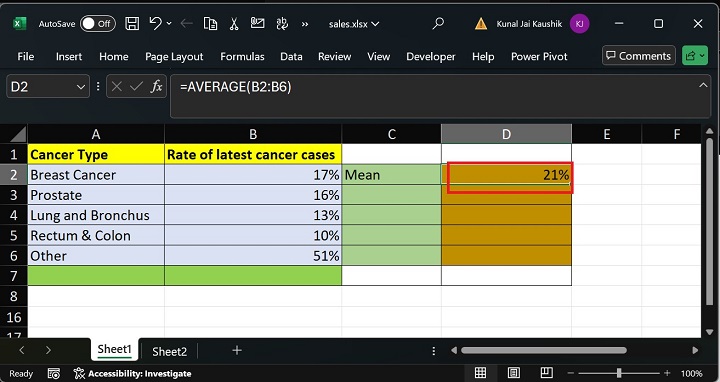720x382 pixels.
Task: Click the yellow warning triangle icon
Action: point(481,24)
